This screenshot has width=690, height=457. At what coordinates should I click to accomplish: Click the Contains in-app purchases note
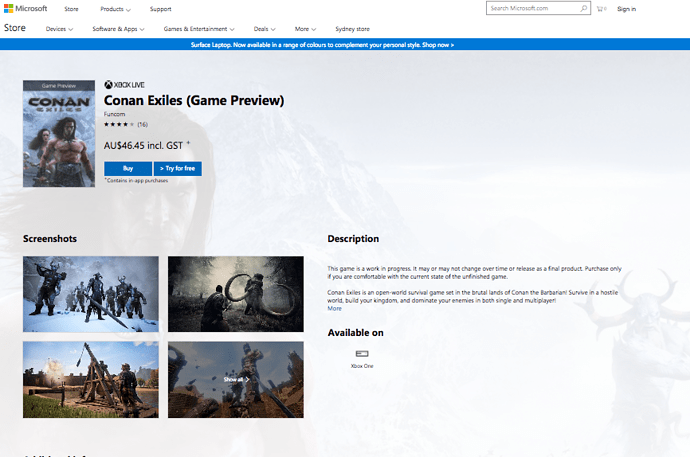(136, 180)
